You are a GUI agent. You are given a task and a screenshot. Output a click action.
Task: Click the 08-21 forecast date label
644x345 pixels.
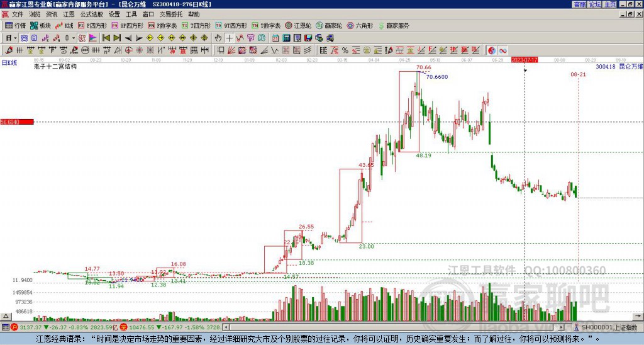point(579,74)
